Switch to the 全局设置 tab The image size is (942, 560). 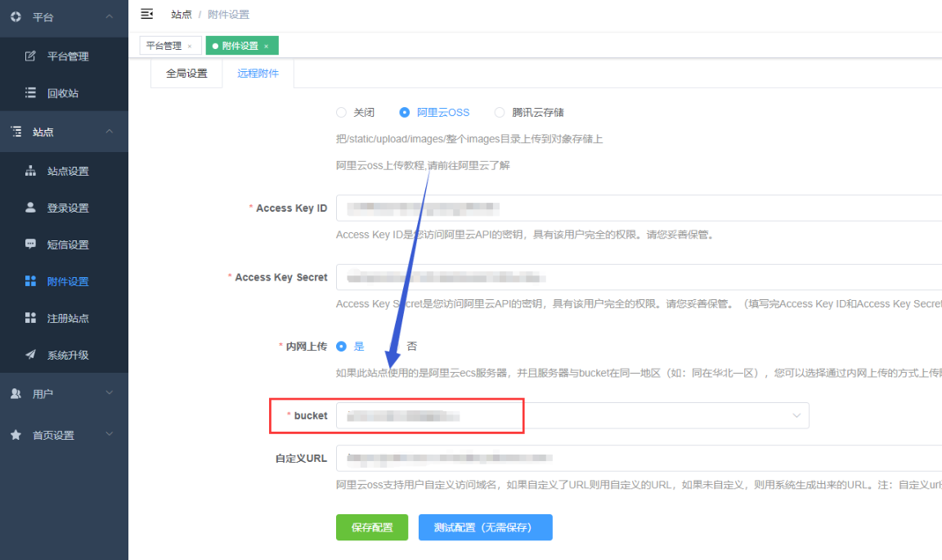(186, 74)
